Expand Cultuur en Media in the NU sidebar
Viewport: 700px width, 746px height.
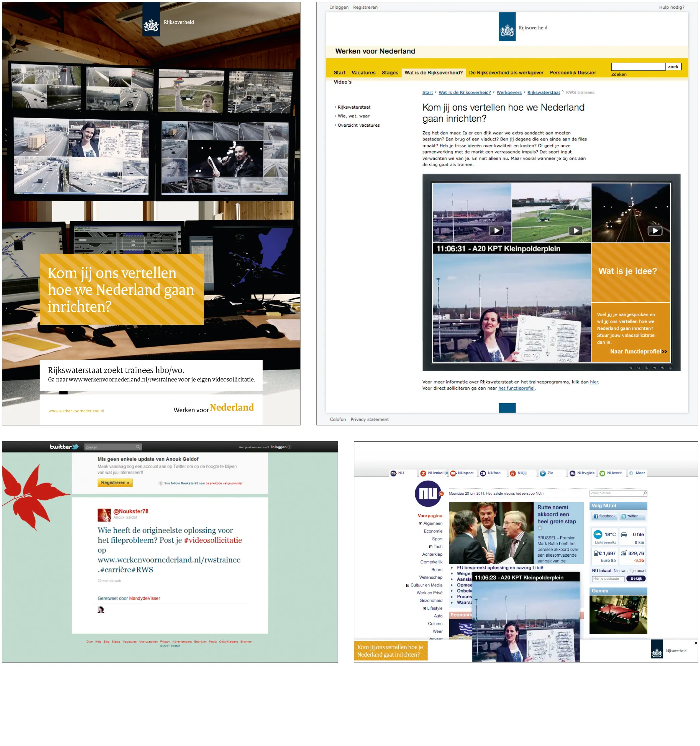408,585
